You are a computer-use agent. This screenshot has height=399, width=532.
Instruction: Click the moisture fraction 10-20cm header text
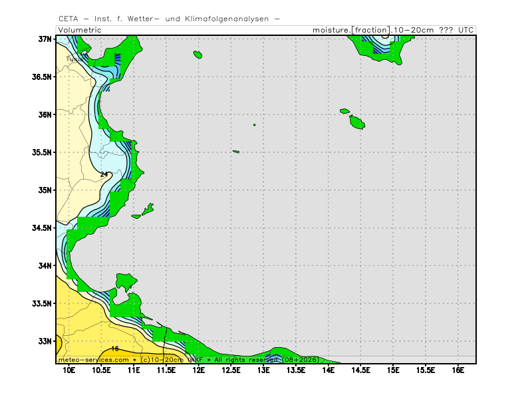[394, 30]
